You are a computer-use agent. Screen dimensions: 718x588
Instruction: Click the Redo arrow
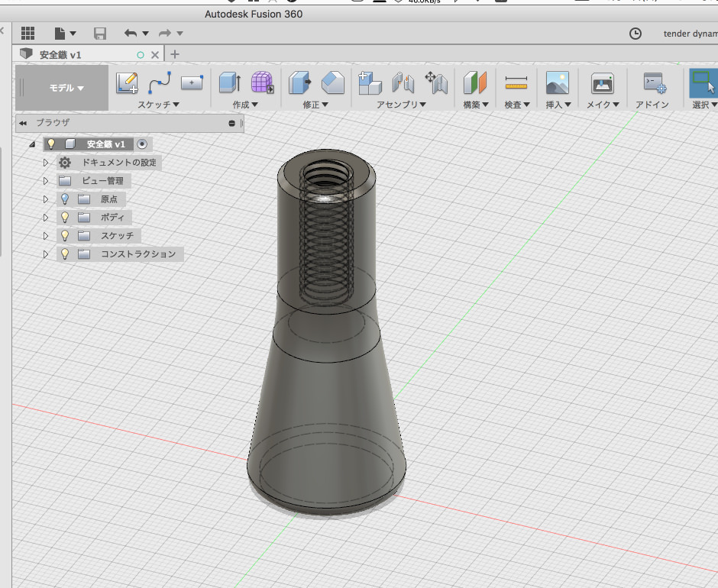[165, 33]
